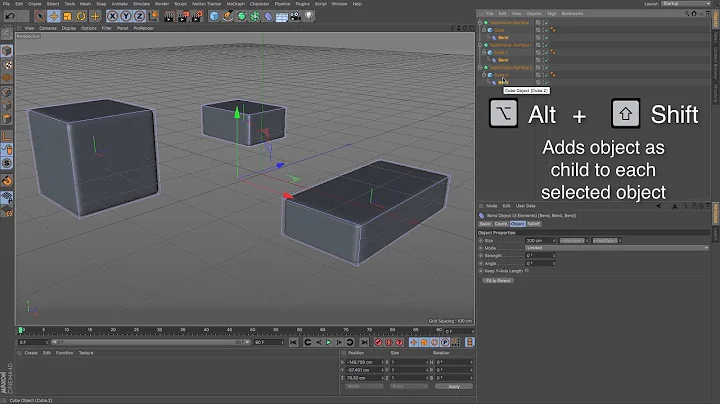Open Object Manager Tags menu

pyautogui.click(x=551, y=14)
